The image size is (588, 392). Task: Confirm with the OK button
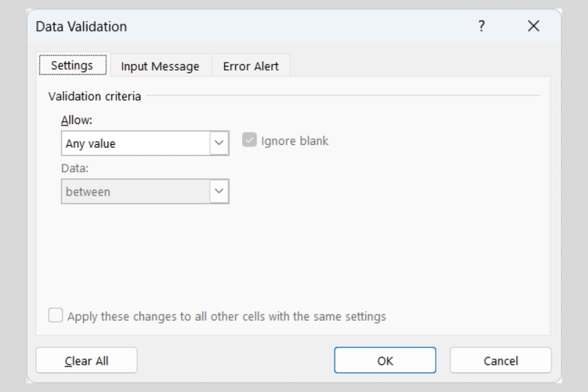tap(385, 360)
